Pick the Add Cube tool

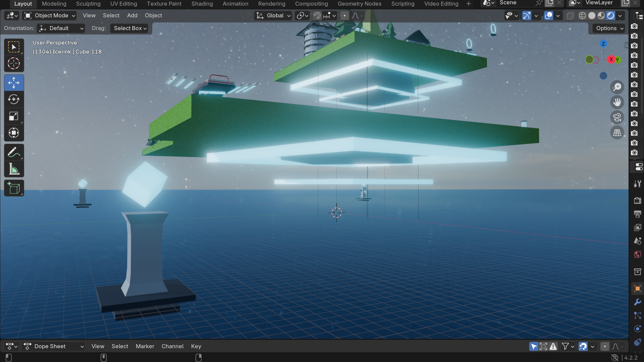click(14, 188)
